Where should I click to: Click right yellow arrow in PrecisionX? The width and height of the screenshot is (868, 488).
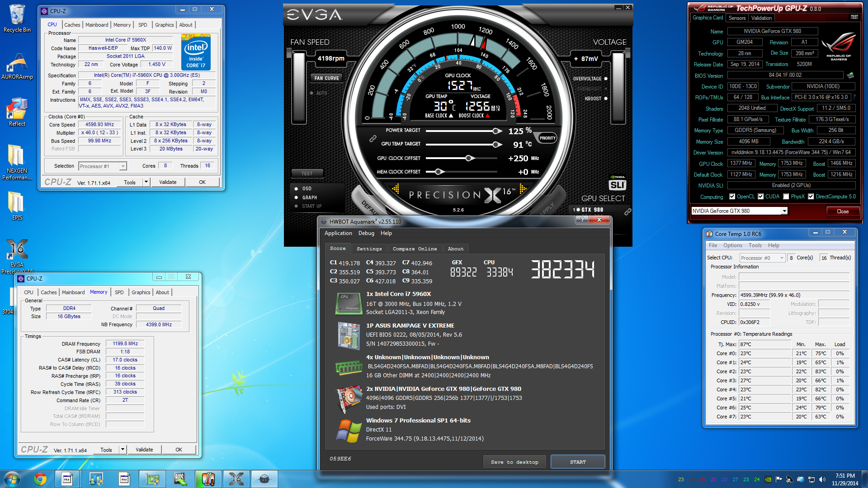[x=523, y=189]
